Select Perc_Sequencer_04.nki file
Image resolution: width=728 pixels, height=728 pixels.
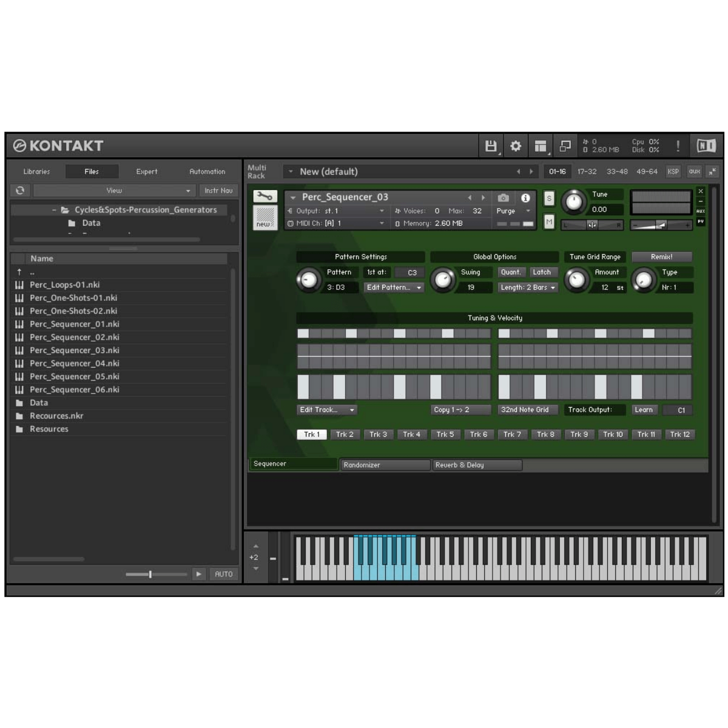coord(75,363)
